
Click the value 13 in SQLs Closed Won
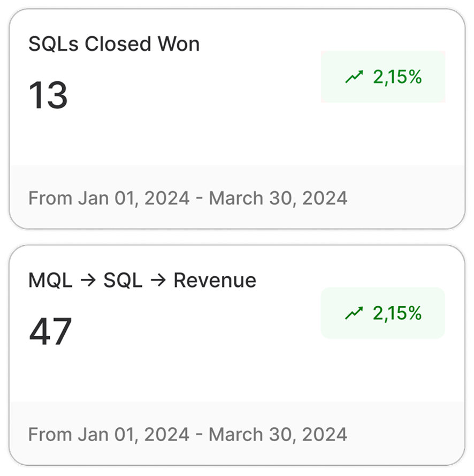[48, 95]
